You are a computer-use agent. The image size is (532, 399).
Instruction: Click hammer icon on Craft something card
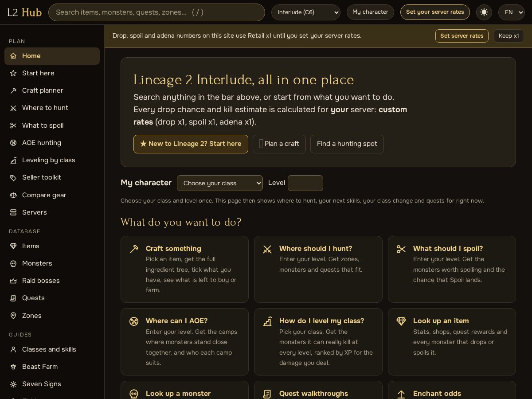pos(134,249)
